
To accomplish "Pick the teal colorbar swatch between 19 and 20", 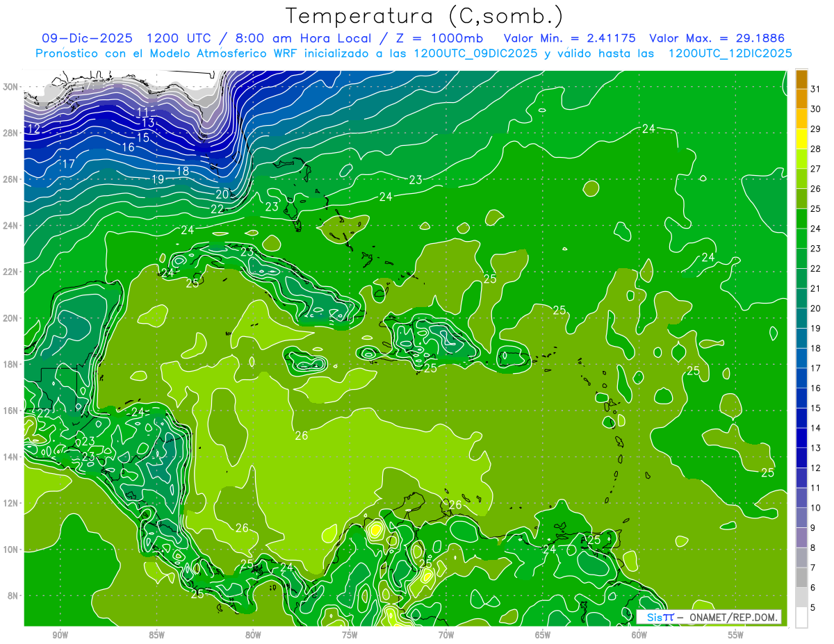I will click(801, 318).
